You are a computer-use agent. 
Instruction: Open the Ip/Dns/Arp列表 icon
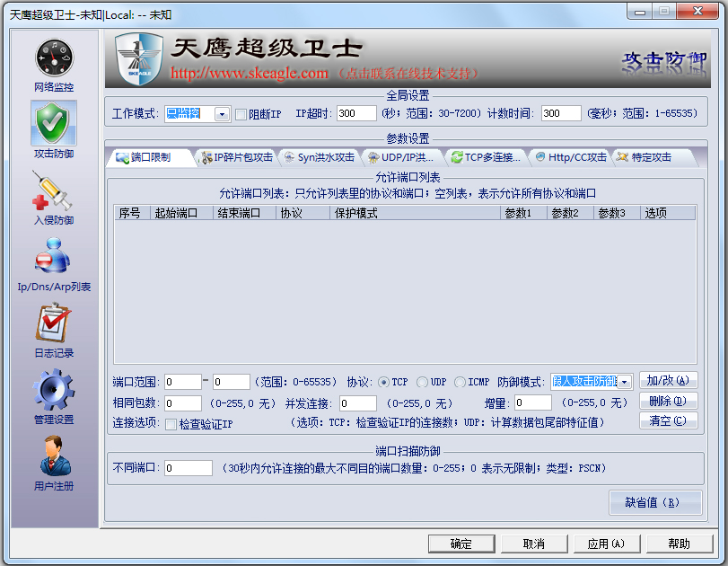pos(53,255)
